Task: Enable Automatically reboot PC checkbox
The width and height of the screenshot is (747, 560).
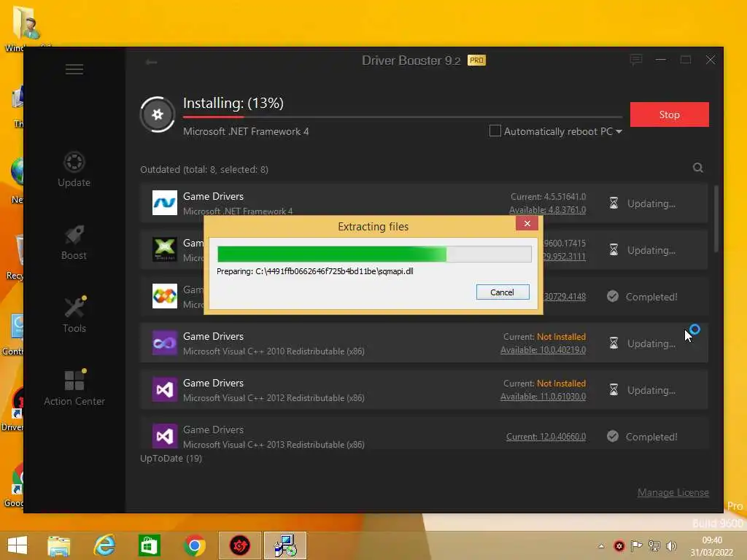Action: click(495, 131)
